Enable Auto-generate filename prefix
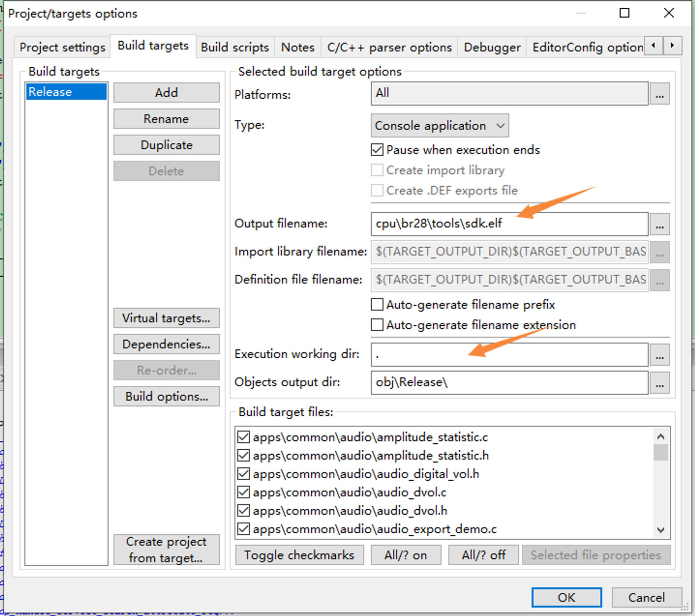The image size is (695, 616). click(x=377, y=305)
